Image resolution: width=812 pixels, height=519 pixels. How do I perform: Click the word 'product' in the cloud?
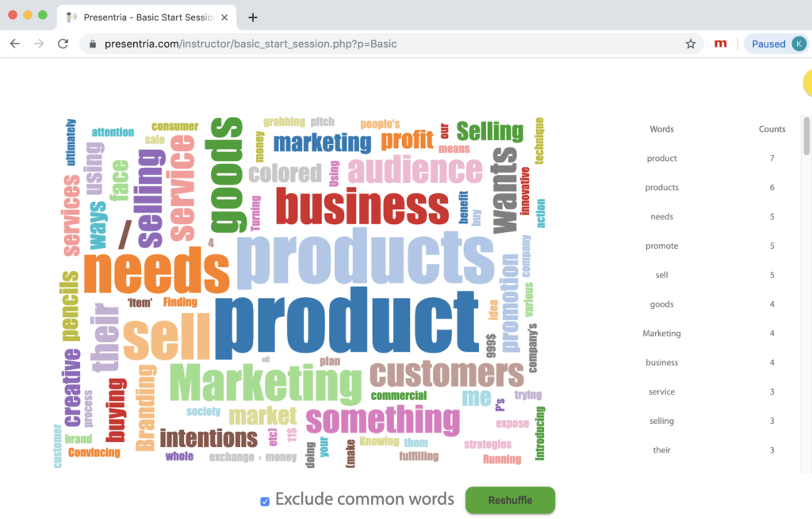(346, 322)
